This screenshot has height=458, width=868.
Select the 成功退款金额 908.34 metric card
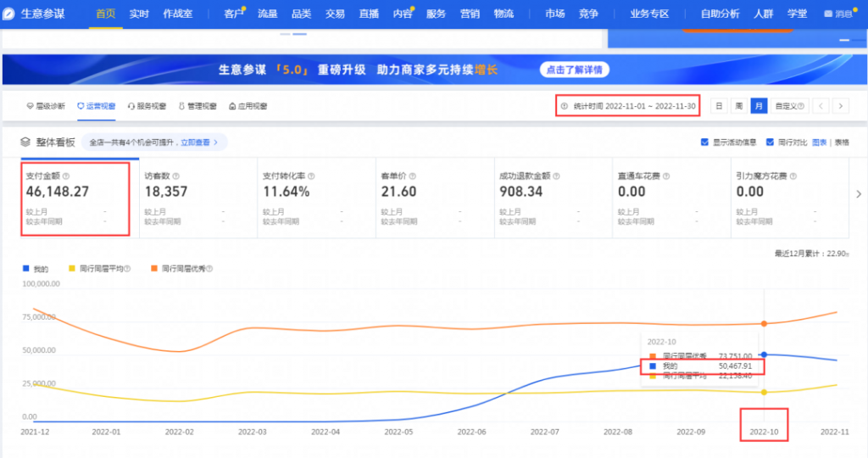point(554,198)
